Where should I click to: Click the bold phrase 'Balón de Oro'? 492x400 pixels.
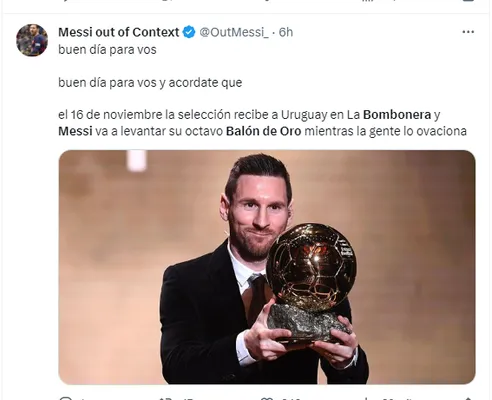point(263,131)
